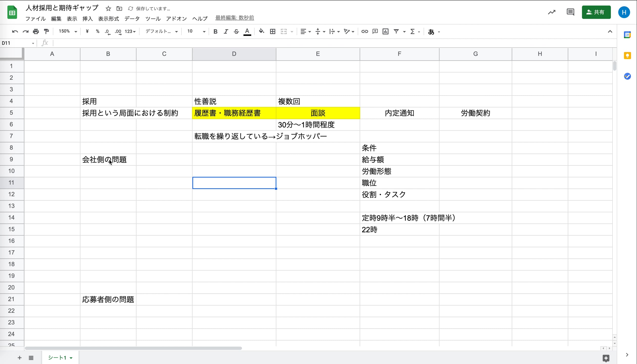This screenshot has height=364, width=637.
Task: Click the Insert link icon
Action: 365,31
